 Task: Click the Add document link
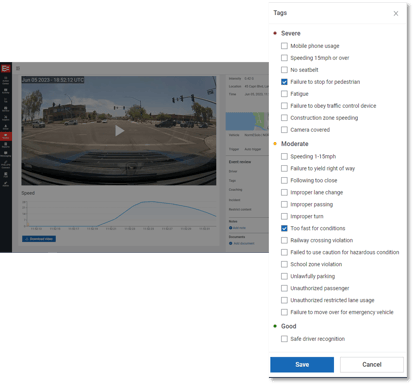tap(242, 244)
